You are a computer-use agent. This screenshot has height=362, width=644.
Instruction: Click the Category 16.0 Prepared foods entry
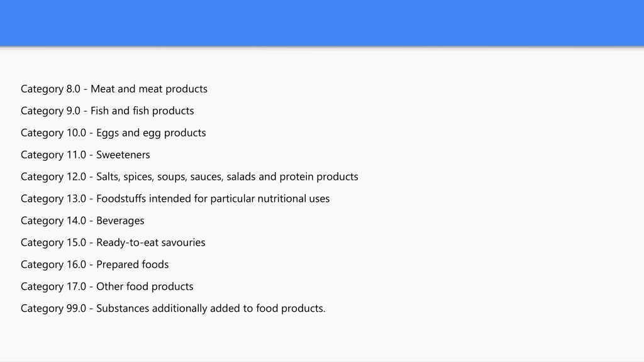(95, 265)
